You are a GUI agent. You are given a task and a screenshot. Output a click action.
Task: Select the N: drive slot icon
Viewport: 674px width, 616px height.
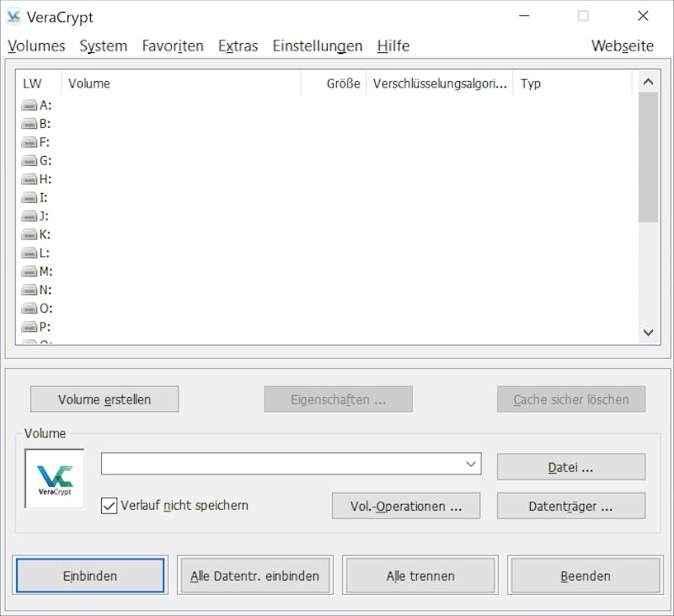tap(29, 290)
